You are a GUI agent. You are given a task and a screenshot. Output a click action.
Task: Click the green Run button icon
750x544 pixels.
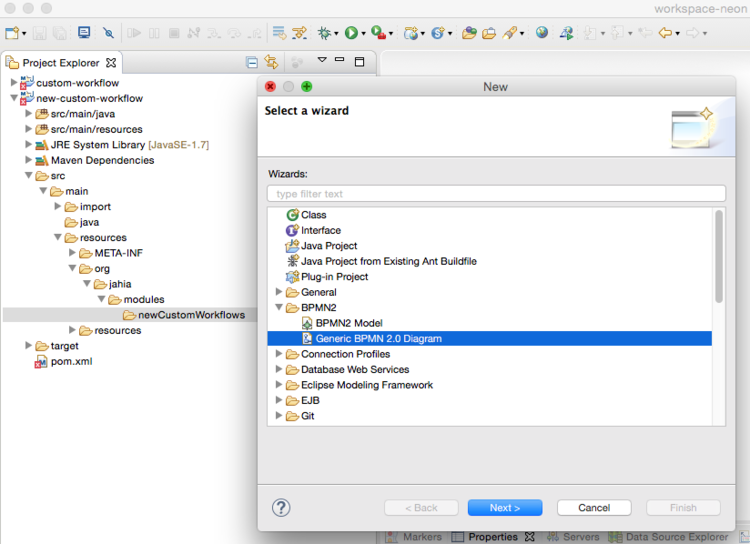point(352,33)
